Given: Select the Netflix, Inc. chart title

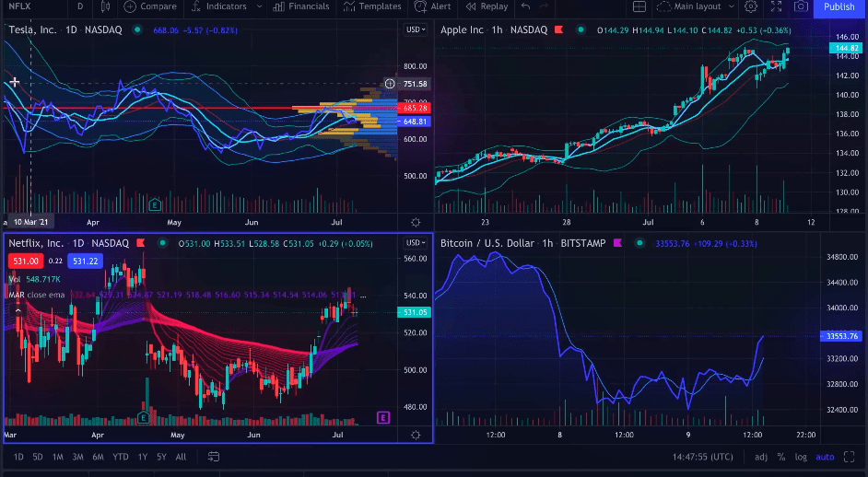Looking at the screenshot, I should pyautogui.click(x=36, y=243).
